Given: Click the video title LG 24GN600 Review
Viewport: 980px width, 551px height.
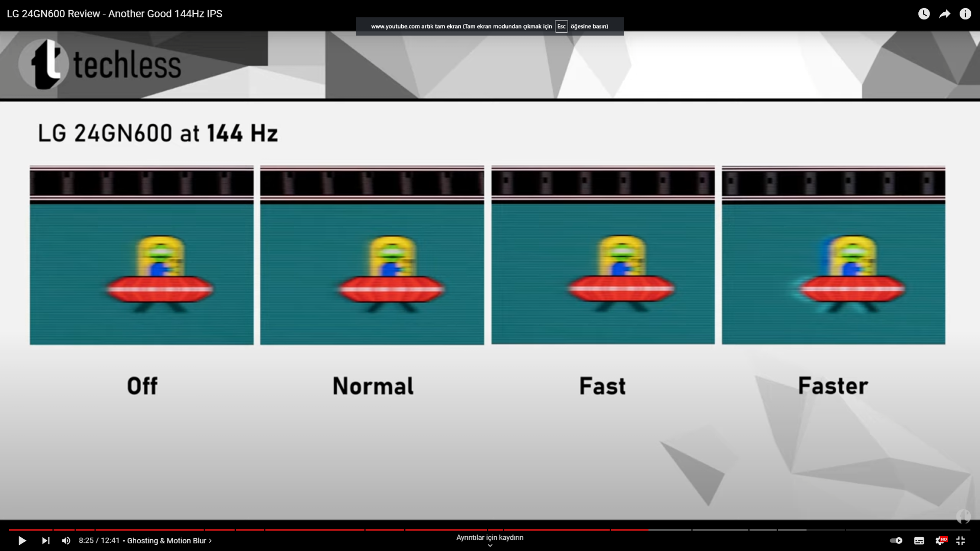Looking at the screenshot, I should coord(114,14).
